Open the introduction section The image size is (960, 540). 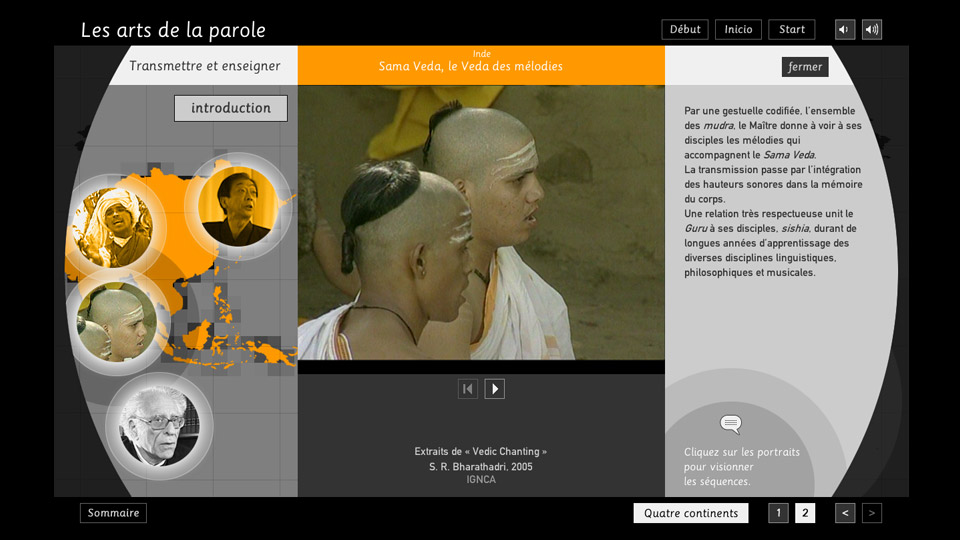point(231,108)
